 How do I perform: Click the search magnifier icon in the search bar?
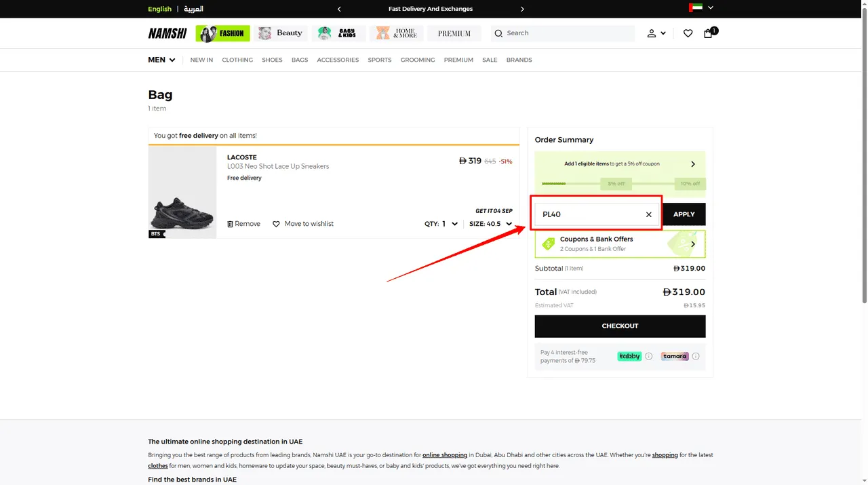click(498, 33)
